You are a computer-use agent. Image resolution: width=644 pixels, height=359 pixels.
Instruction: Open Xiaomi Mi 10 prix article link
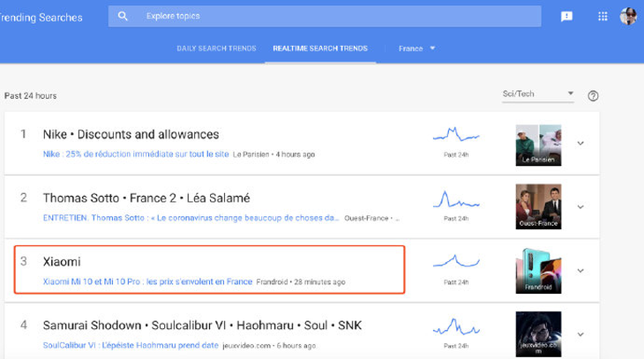pos(147,281)
